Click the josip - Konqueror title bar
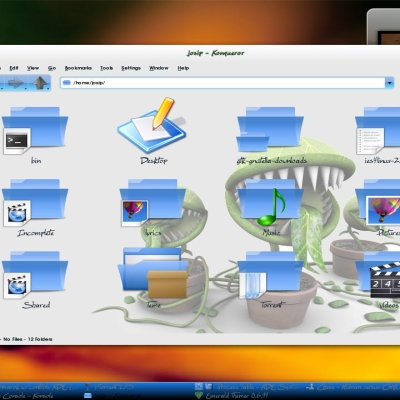 tap(215, 53)
